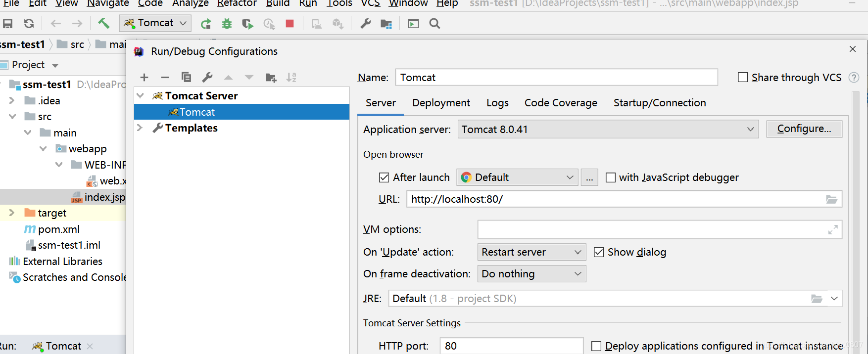Image resolution: width=868 pixels, height=354 pixels.
Task: Click the Configure... button
Action: pyautogui.click(x=804, y=129)
